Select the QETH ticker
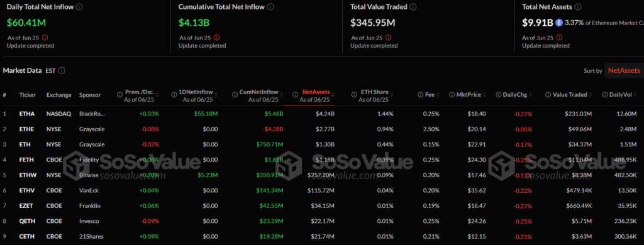Screen dimensions: 644x245 tap(26, 222)
